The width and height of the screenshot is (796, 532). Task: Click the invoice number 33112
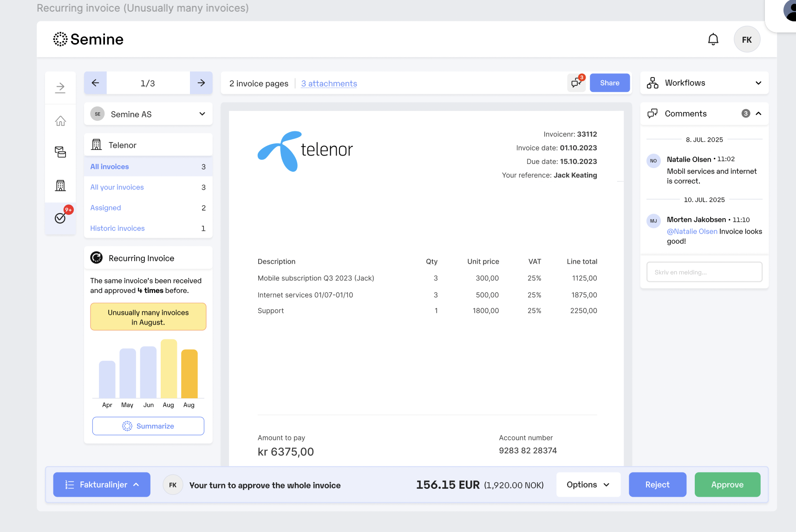point(587,134)
